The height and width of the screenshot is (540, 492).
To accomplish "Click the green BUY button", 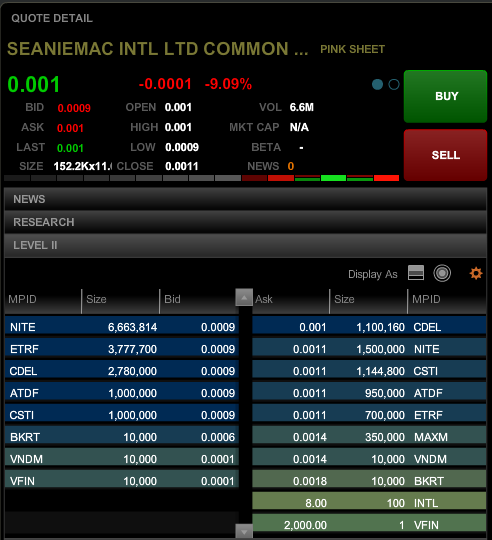I will coord(445,96).
